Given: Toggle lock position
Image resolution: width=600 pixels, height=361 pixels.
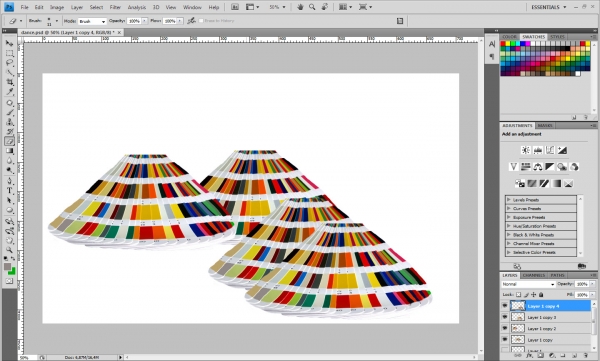Looking at the screenshot, I should pos(533,295).
